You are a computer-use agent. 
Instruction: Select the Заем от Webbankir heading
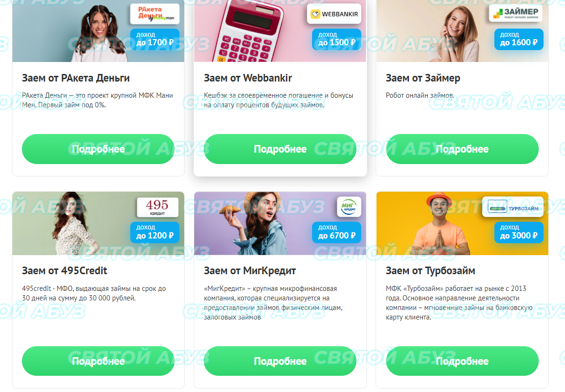[248, 78]
